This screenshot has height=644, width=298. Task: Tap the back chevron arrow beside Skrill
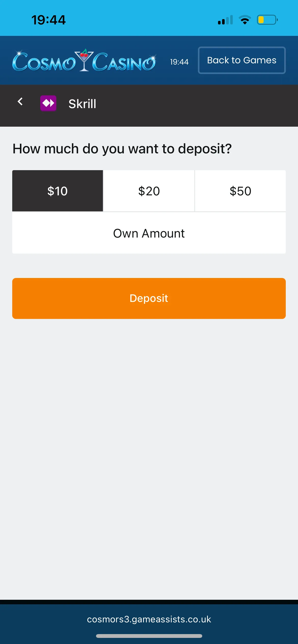(20, 102)
